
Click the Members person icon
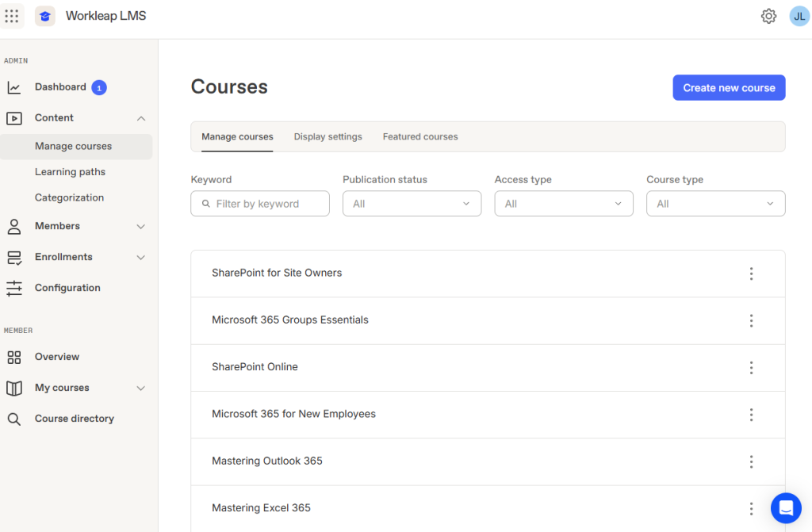pos(14,227)
